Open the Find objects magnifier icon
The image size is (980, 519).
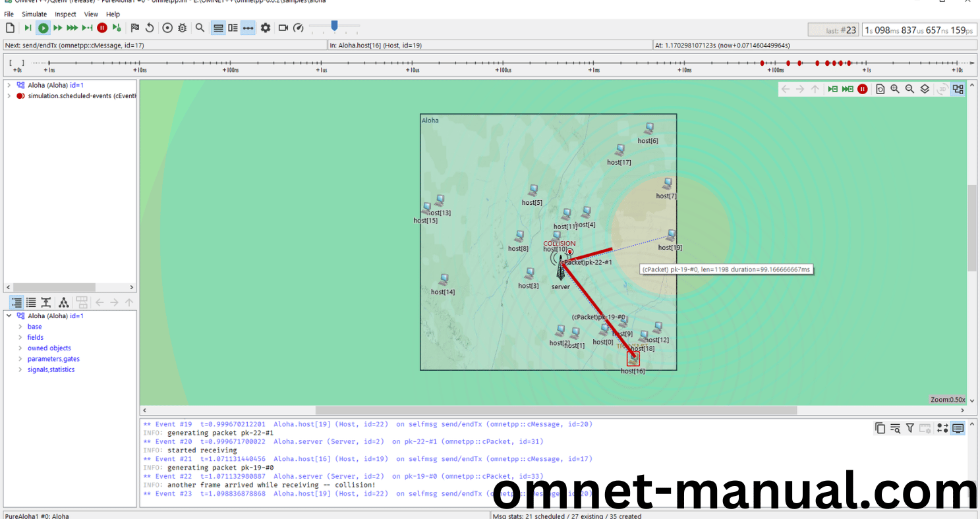pyautogui.click(x=200, y=28)
